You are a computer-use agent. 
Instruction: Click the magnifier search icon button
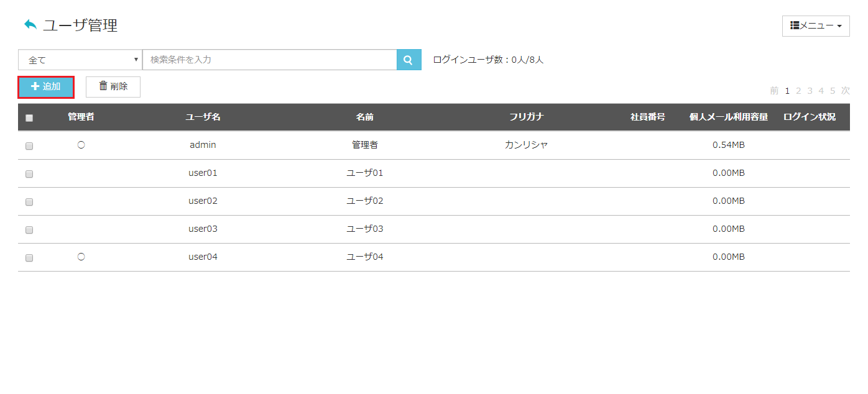(x=409, y=60)
